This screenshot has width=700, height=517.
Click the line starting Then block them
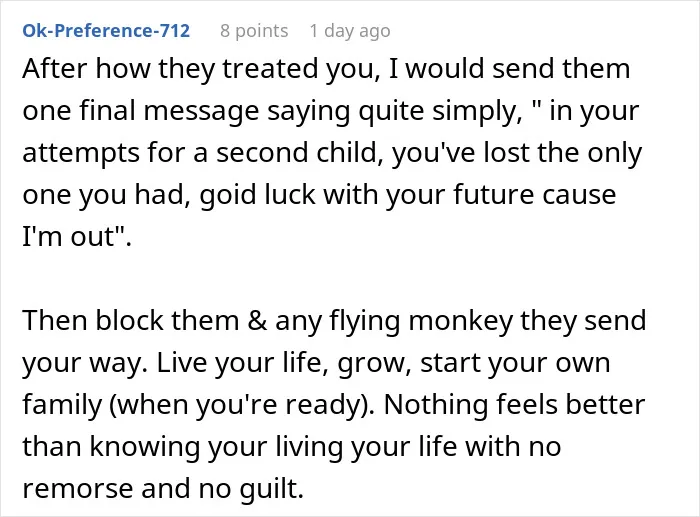[x=334, y=320]
